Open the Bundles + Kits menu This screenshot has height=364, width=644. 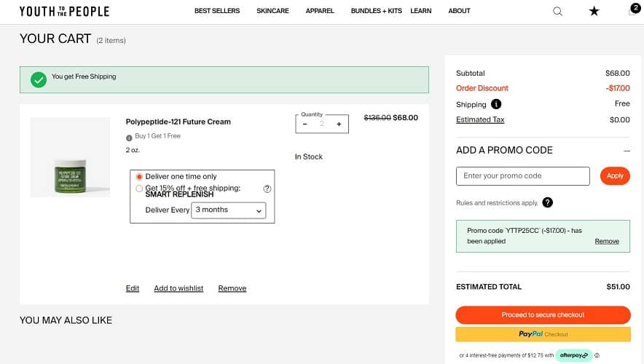375,11
